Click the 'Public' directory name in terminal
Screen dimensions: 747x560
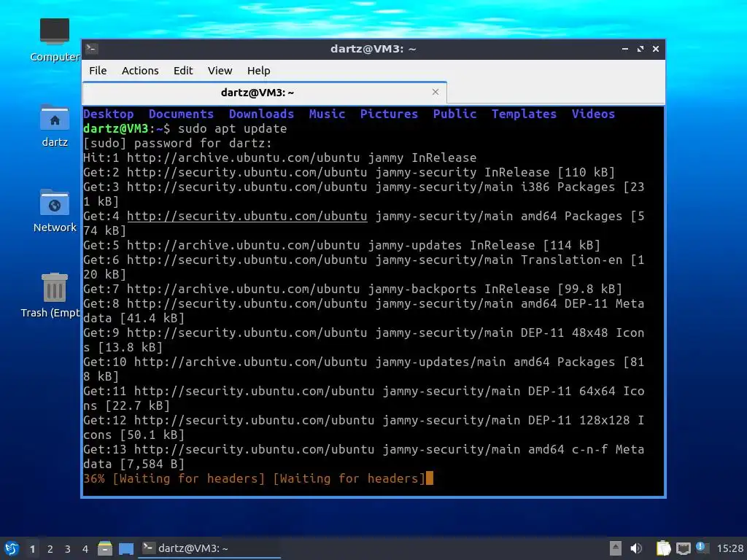(x=454, y=114)
